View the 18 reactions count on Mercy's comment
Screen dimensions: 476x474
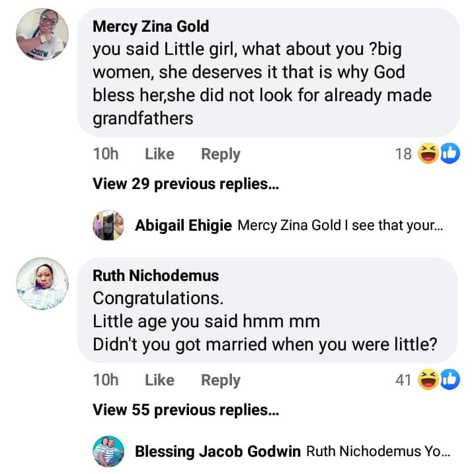pos(403,155)
